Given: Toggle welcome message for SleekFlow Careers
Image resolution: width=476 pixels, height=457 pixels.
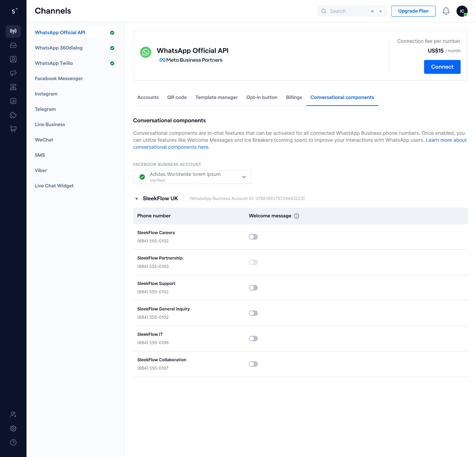Looking at the screenshot, I should 253,237.
